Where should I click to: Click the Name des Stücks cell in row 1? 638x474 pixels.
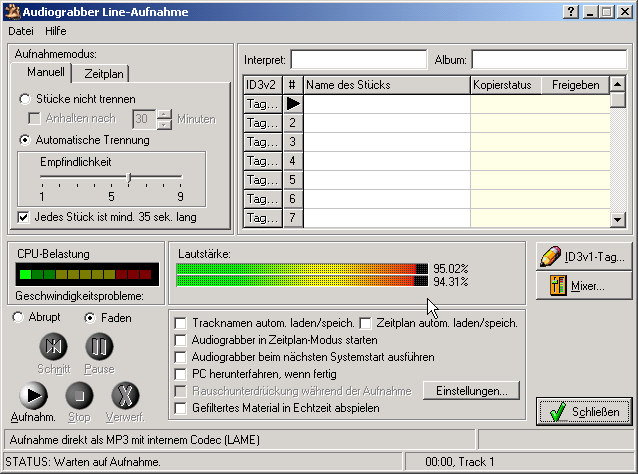(387, 104)
